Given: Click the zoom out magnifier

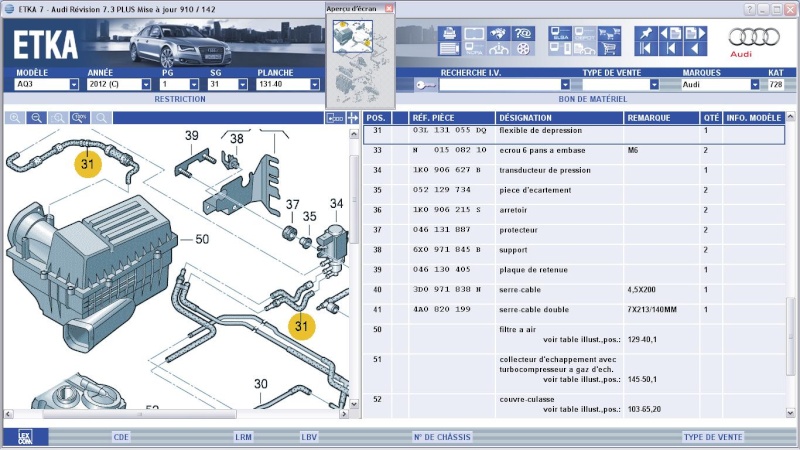Looking at the screenshot, I should coord(36,118).
